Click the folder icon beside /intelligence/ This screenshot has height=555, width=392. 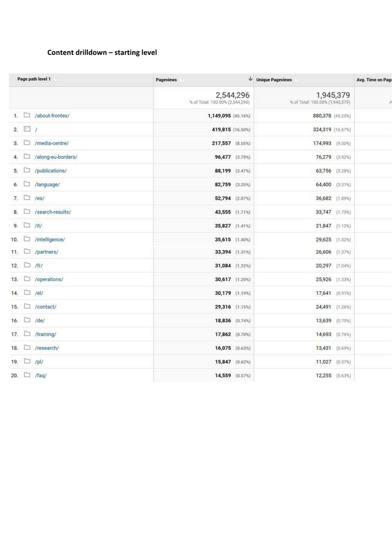[x=27, y=239]
